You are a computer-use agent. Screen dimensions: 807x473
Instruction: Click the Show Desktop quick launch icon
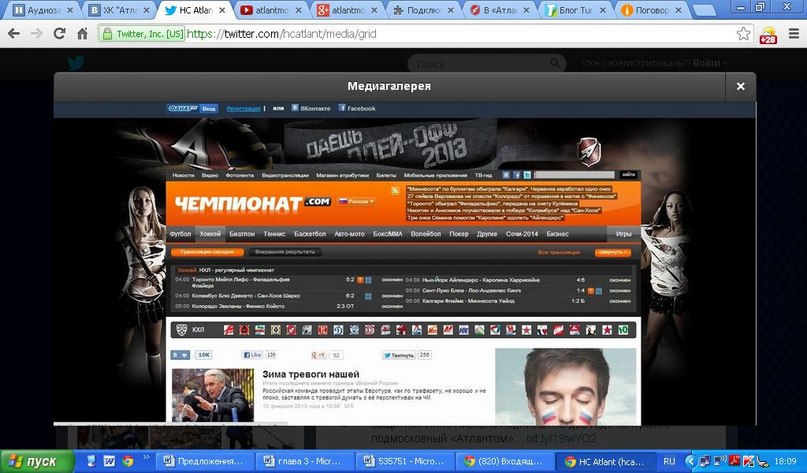click(x=92, y=461)
